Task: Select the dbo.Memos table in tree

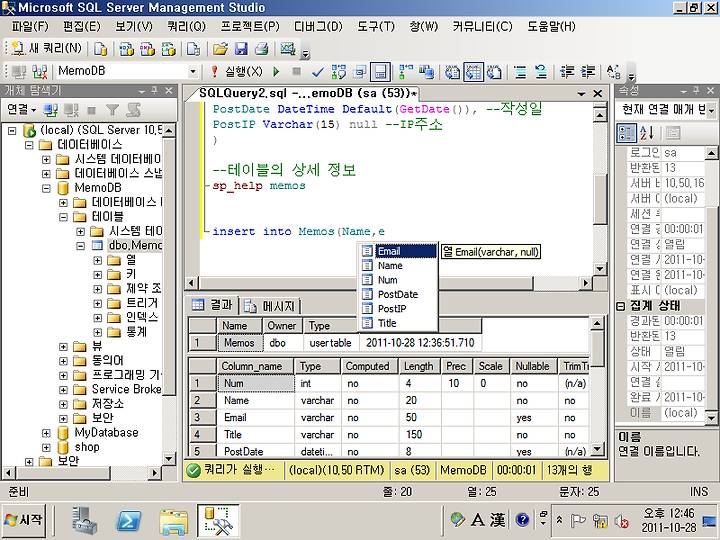Action: (x=135, y=245)
